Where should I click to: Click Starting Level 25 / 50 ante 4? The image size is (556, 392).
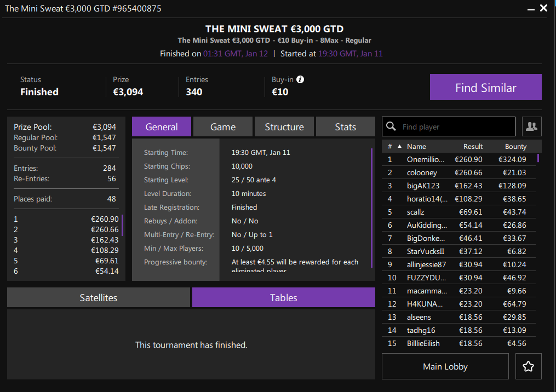(254, 180)
